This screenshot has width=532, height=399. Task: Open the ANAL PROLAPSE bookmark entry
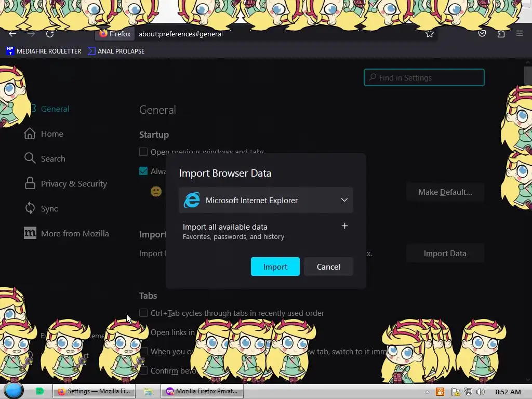tap(116, 51)
